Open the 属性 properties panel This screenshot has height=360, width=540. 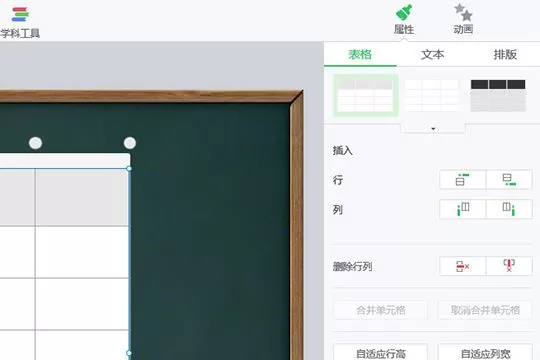tap(404, 20)
